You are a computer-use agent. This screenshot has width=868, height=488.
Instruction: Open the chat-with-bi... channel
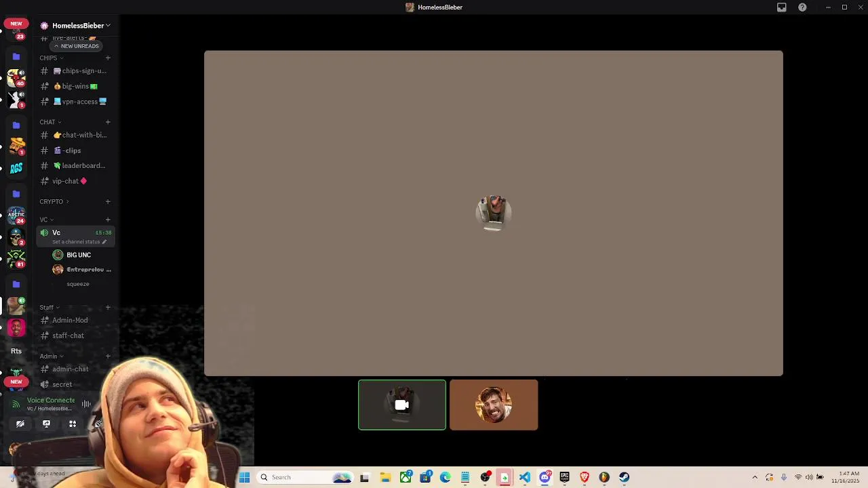pos(75,135)
